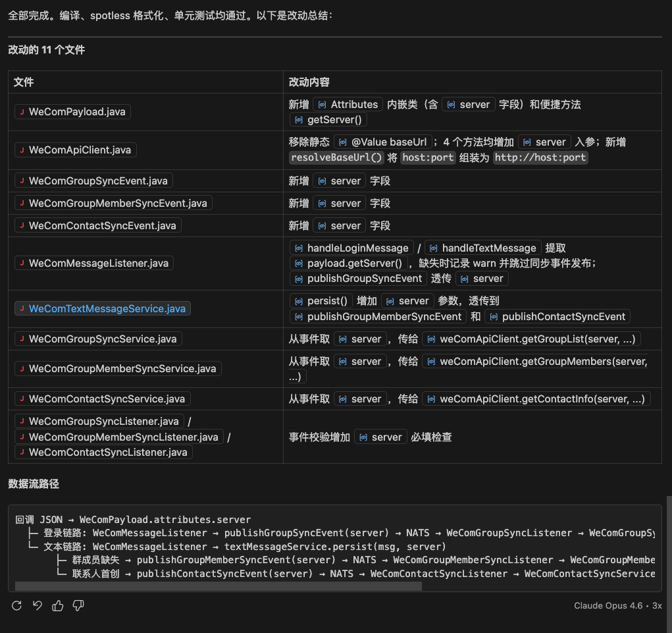The height and width of the screenshot is (633, 672).
Task: Click server chip in WeComPayload row
Action: click(469, 104)
